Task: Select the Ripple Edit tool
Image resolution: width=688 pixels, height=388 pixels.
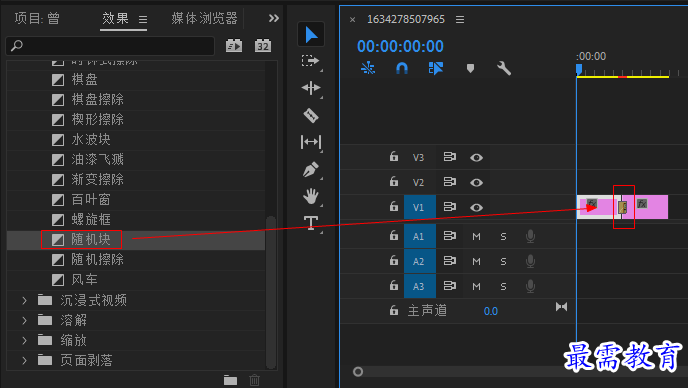Action: 311,88
